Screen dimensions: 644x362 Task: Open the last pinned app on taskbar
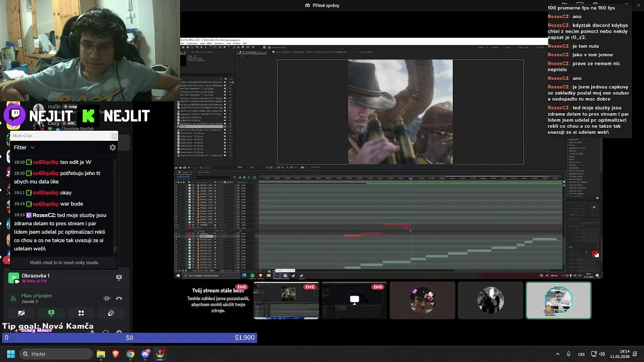[x=160, y=354]
